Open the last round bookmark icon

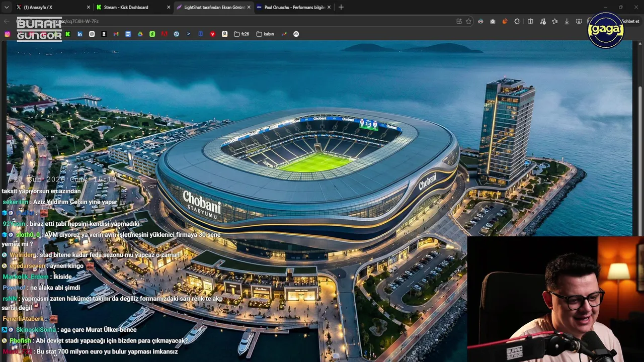click(296, 34)
